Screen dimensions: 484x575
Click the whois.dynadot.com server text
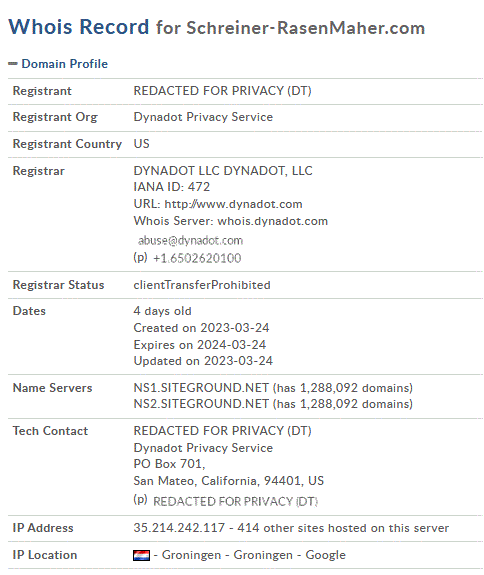(272, 221)
